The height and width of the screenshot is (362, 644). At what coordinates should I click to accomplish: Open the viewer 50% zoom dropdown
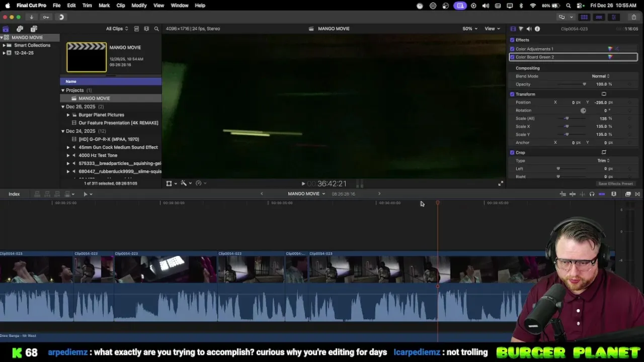click(x=470, y=29)
